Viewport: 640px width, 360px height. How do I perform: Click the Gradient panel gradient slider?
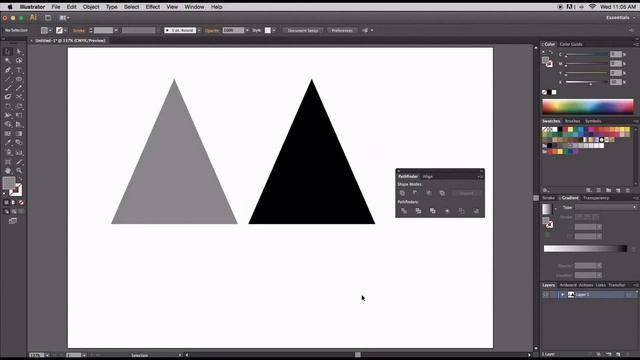(585, 249)
